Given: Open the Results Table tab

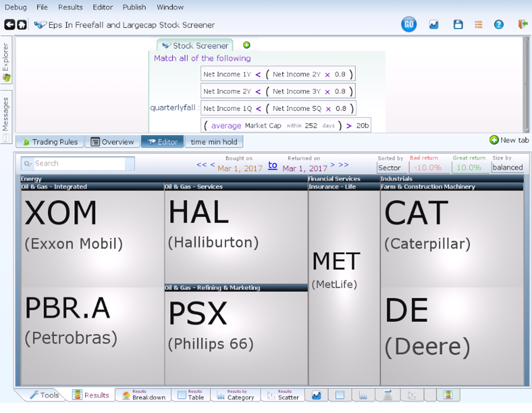Looking at the screenshot, I should [191, 395].
